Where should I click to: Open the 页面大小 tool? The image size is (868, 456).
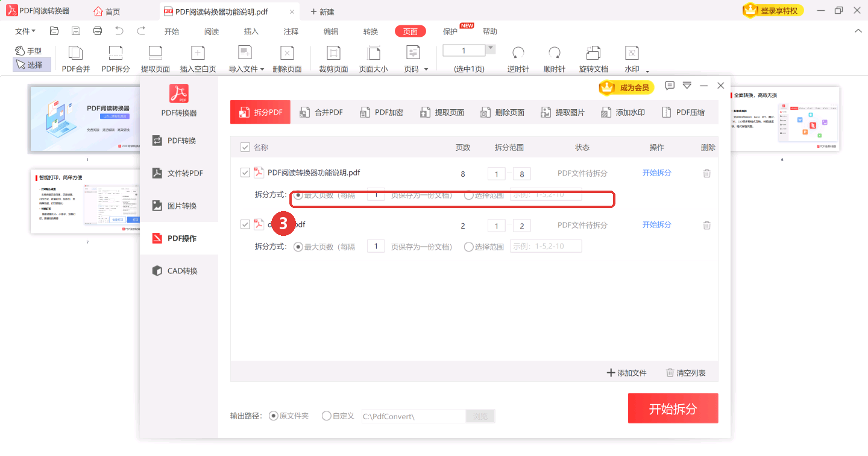point(374,60)
